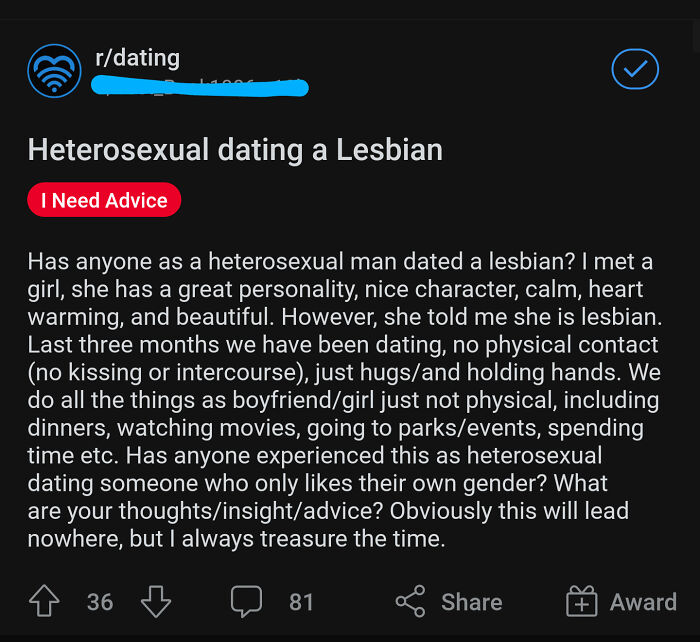700x642 pixels.
Task: Click the 'Last three months we have been' line
Action: click(343, 345)
